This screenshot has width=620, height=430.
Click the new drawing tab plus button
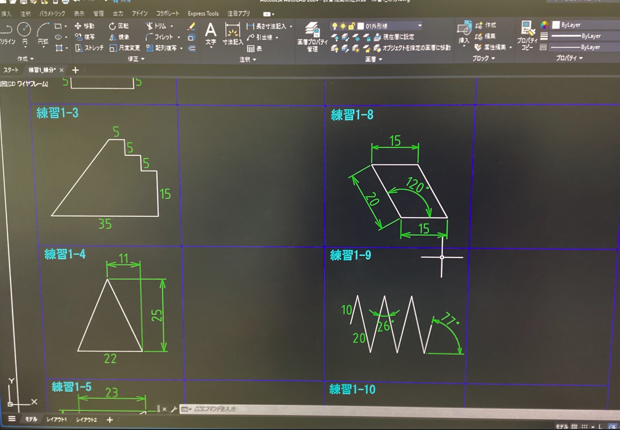tap(75, 71)
